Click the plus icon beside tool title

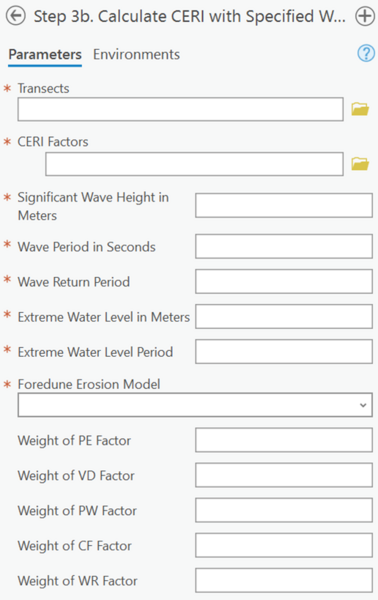[x=365, y=16]
